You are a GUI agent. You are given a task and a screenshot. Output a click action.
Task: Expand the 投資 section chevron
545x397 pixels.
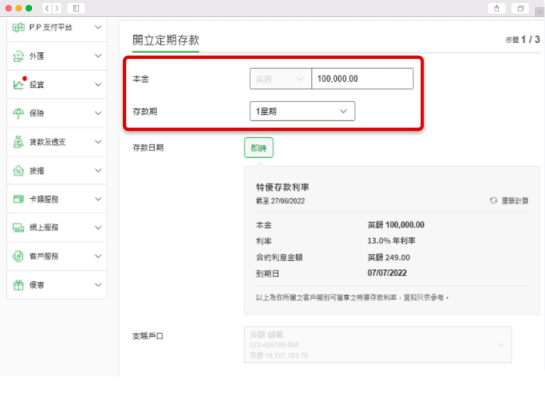pyautogui.click(x=98, y=84)
